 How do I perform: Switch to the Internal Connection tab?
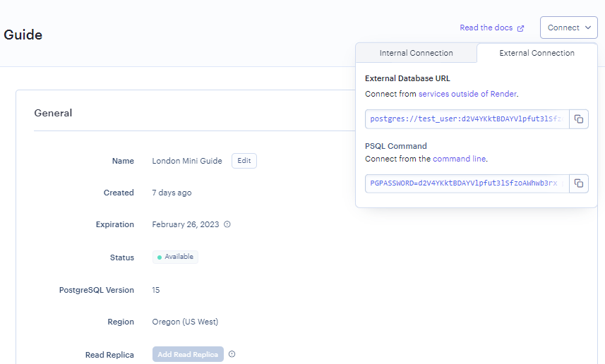416,53
